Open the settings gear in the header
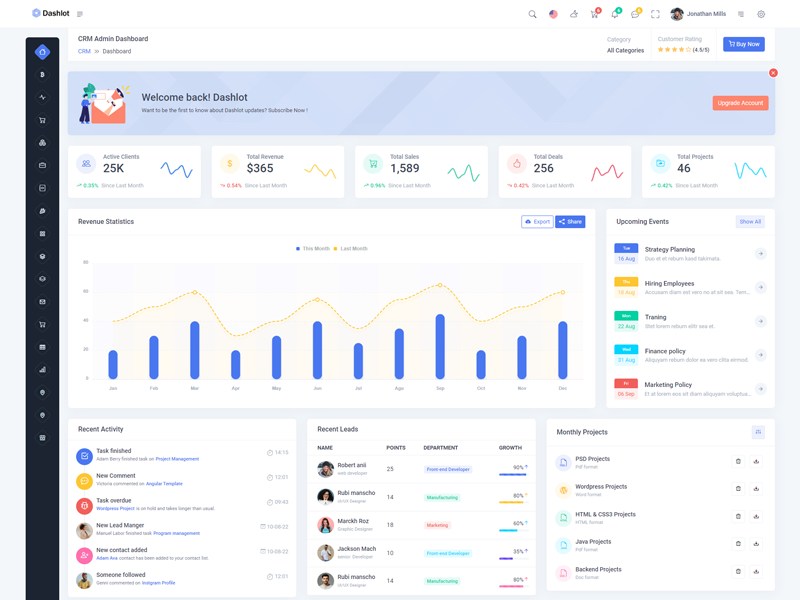 pos(761,14)
